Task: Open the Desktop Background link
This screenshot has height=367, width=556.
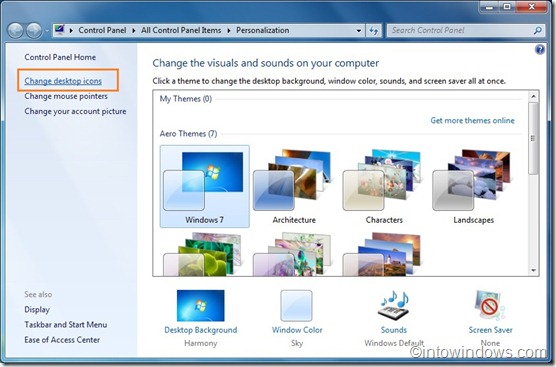Action: pos(201,330)
